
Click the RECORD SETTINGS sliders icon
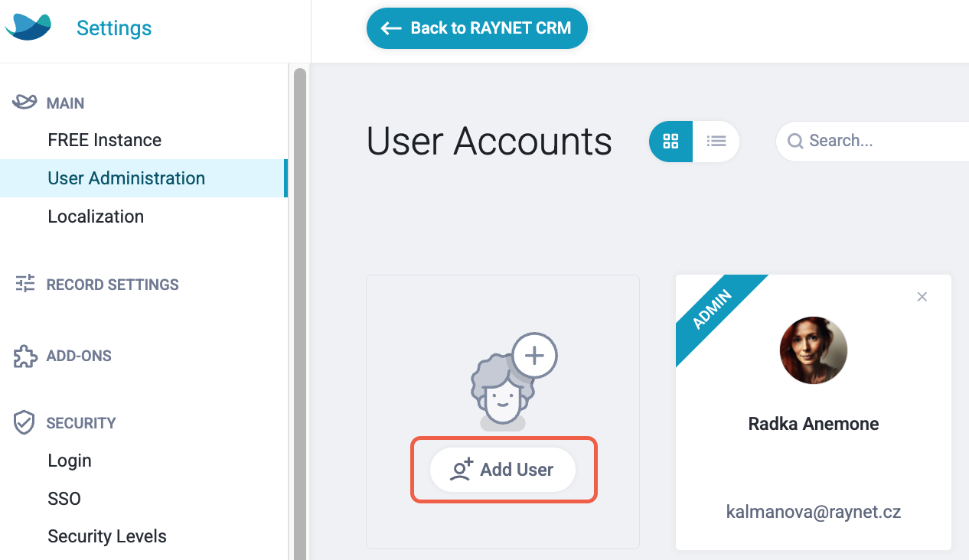[25, 283]
